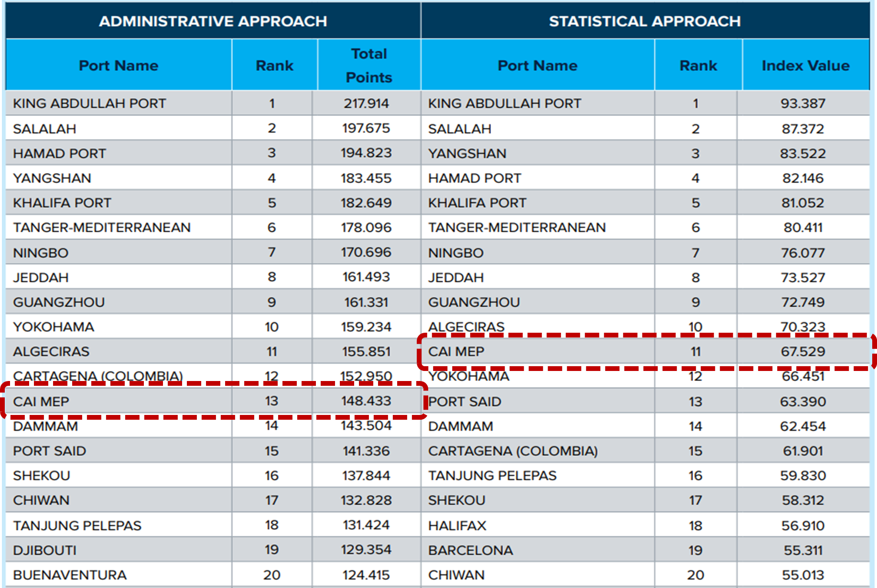Click the STATISTICAL APPROACH header
This screenshot has width=877, height=588.
[645, 21]
